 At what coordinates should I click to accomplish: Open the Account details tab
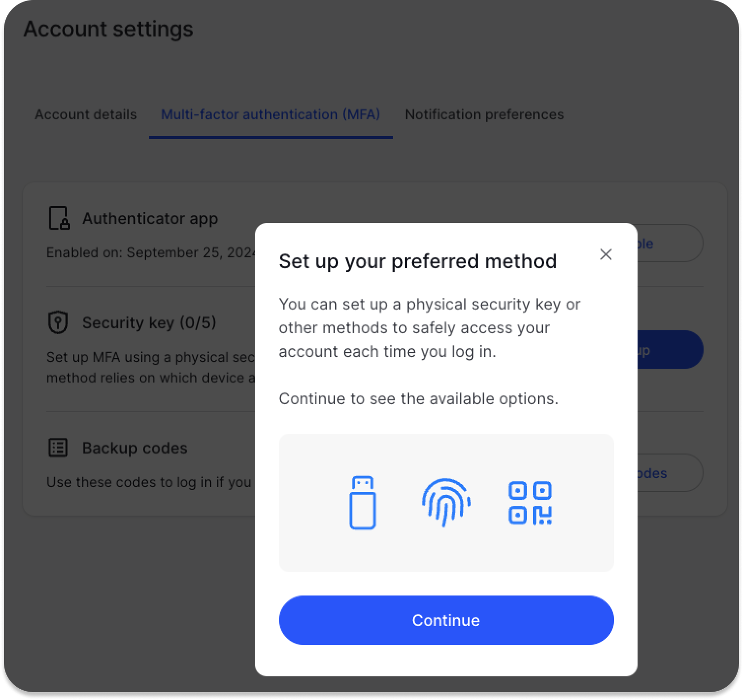click(86, 114)
